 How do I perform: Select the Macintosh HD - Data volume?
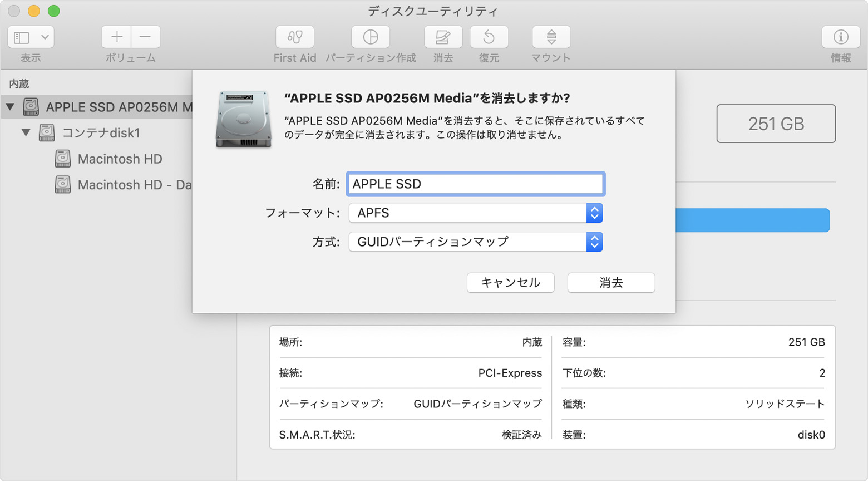pyautogui.click(x=135, y=185)
